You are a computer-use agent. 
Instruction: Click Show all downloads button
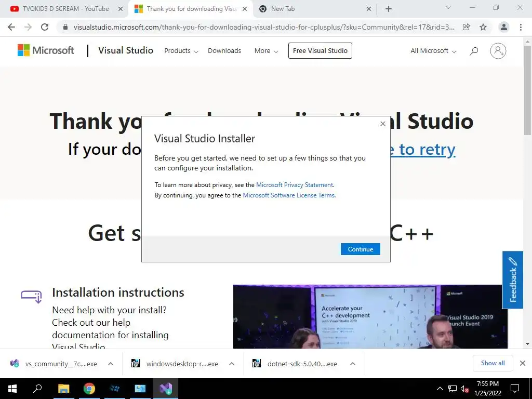pos(493,363)
